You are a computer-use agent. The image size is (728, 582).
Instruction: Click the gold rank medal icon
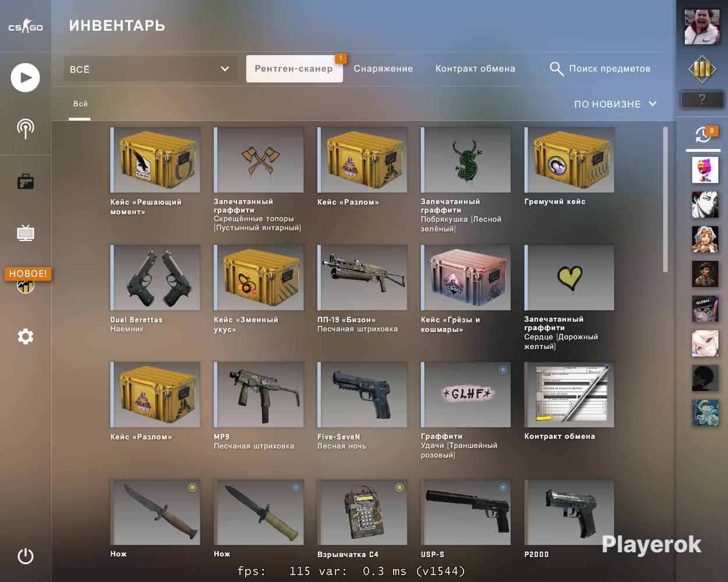coord(702,70)
